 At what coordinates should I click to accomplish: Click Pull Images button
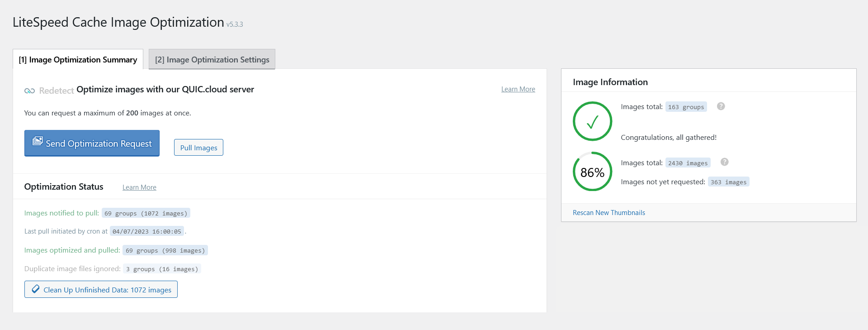198,148
